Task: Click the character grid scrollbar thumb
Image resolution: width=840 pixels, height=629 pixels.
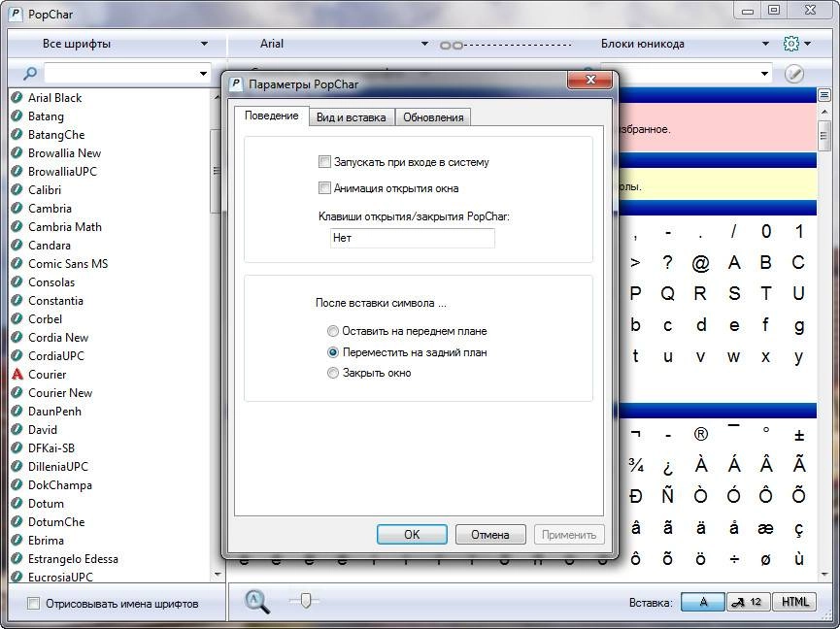Action: [823, 135]
